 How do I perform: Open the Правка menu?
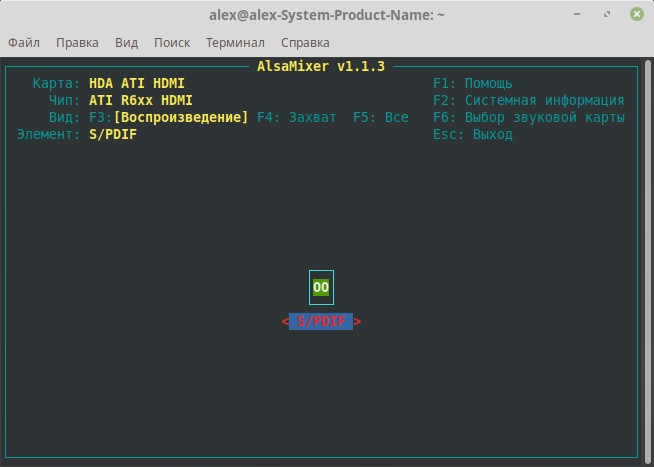pyautogui.click(x=77, y=43)
